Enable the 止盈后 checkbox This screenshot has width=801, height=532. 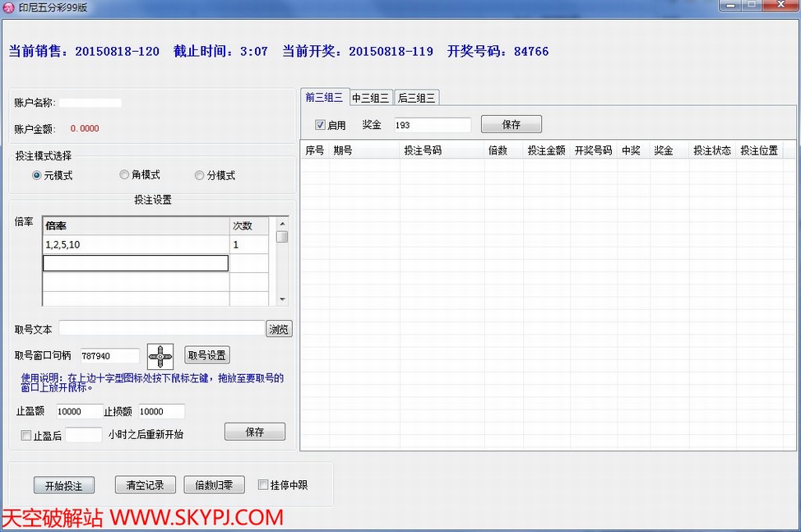(x=26, y=436)
